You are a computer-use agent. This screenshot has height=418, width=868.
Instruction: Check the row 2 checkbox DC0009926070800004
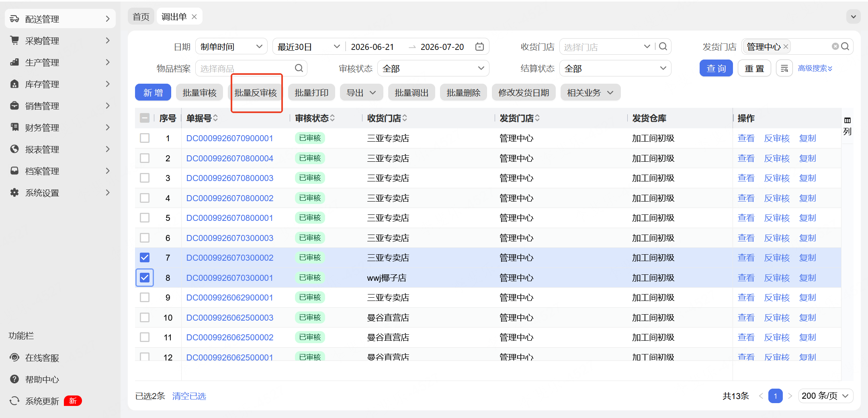[145, 158]
